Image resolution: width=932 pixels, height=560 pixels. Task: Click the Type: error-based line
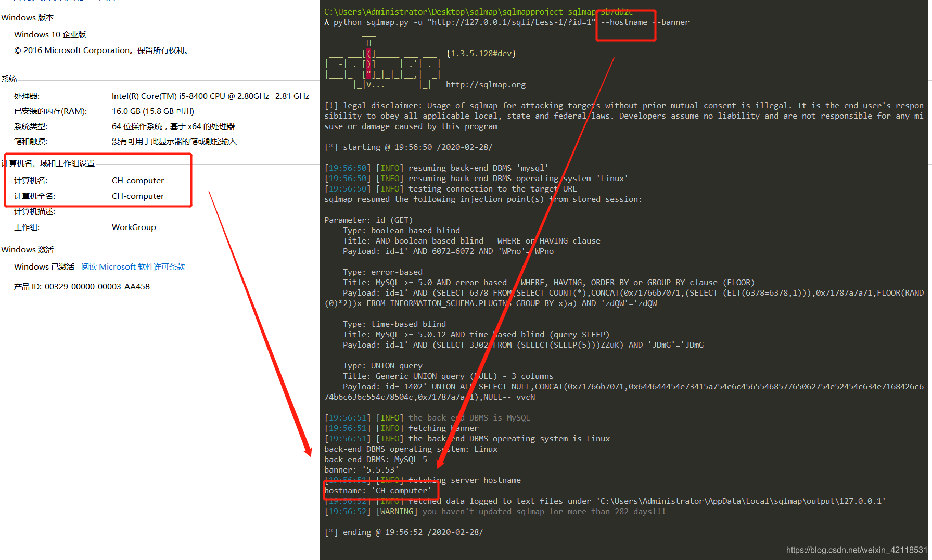tap(382, 272)
